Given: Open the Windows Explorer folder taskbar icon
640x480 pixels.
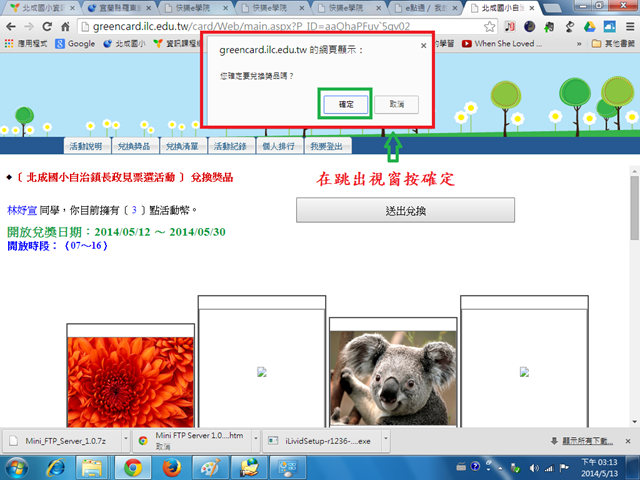Looking at the screenshot, I should click(x=92, y=467).
